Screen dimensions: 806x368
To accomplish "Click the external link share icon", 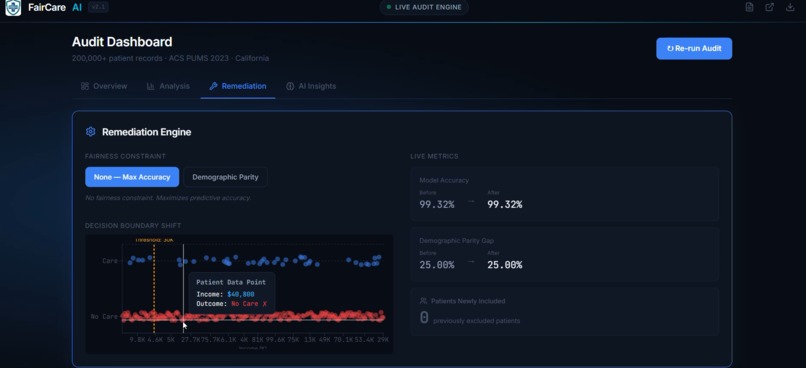I will (770, 7).
